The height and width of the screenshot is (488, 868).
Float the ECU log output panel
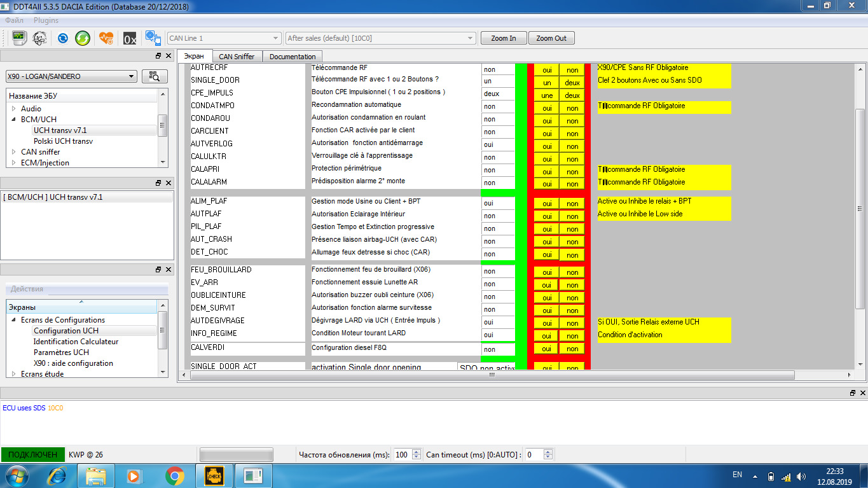[852, 393]
